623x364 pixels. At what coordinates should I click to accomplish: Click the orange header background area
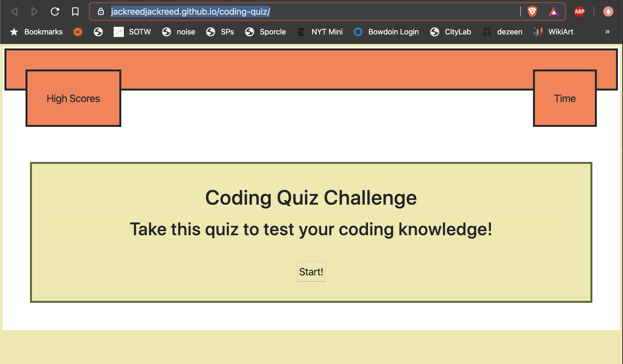(x=311, y=69)
